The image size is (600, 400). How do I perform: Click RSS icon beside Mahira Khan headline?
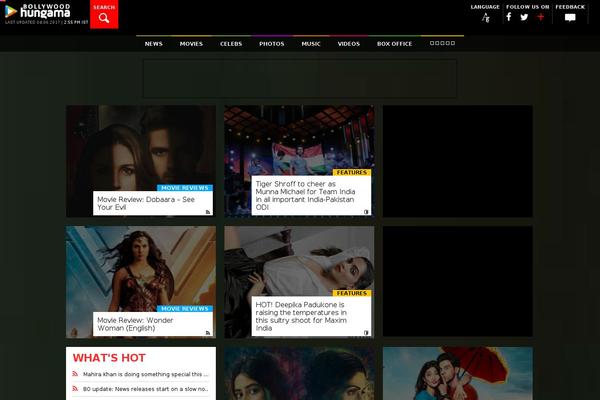point(75,374)
